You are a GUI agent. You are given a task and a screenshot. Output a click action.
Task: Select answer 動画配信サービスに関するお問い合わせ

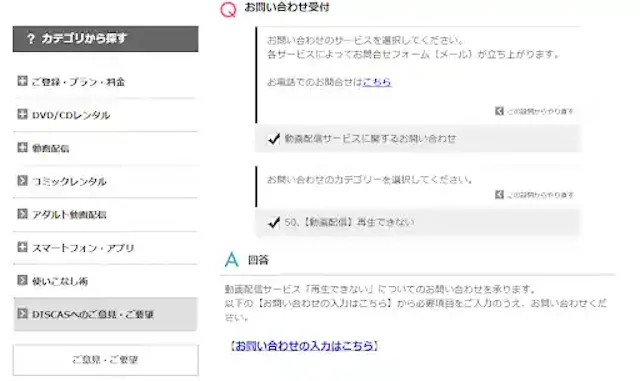[x=417, y=139]
